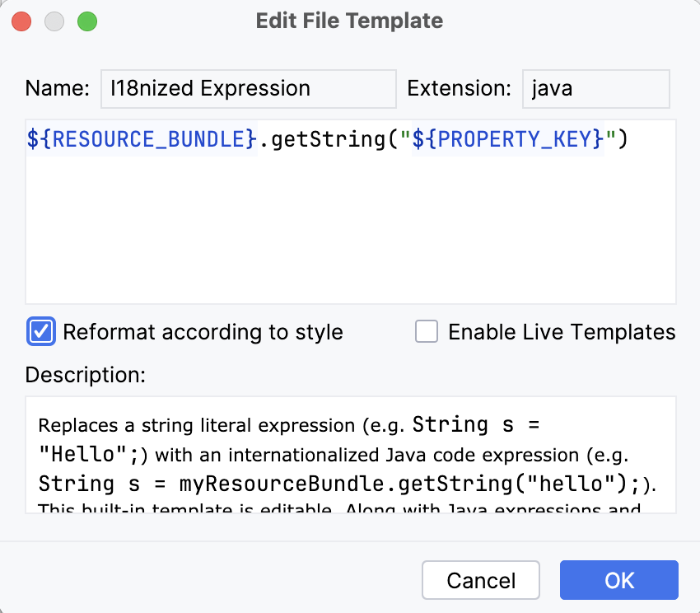Click the yellow minimize button

pyautogui.click(x=54, y=21)
